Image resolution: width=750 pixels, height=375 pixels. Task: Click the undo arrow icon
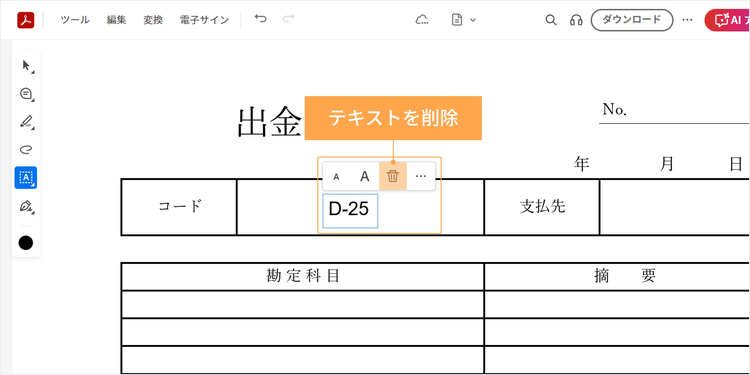260,19
